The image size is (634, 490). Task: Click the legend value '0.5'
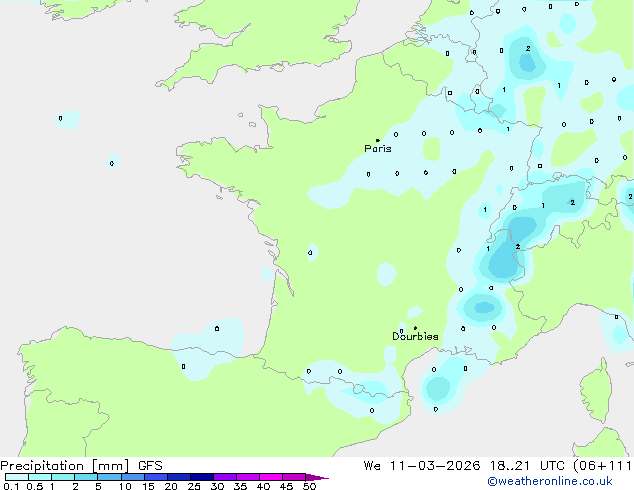34,486
